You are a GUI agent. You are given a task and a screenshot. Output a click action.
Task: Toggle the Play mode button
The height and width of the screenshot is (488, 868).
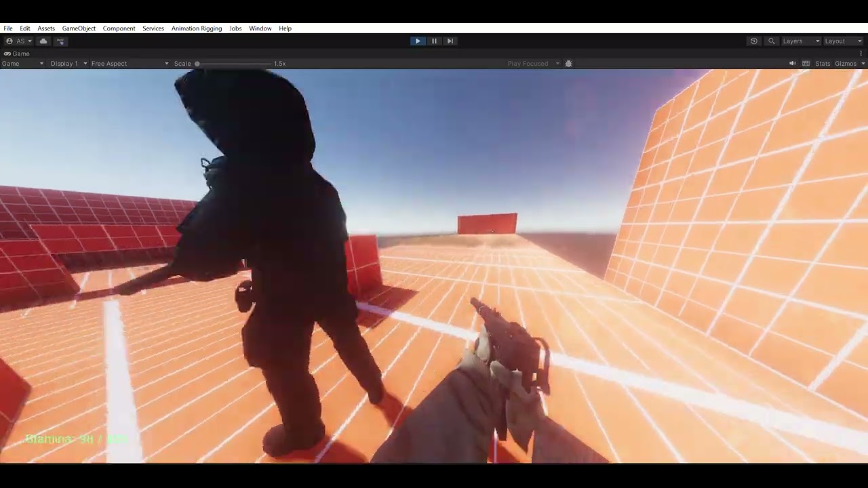[x=418, y=41]
